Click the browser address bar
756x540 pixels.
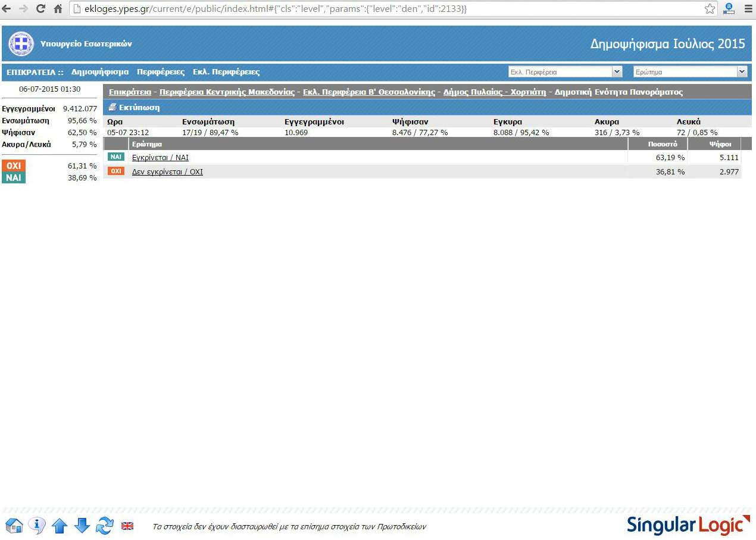point(393,9)
